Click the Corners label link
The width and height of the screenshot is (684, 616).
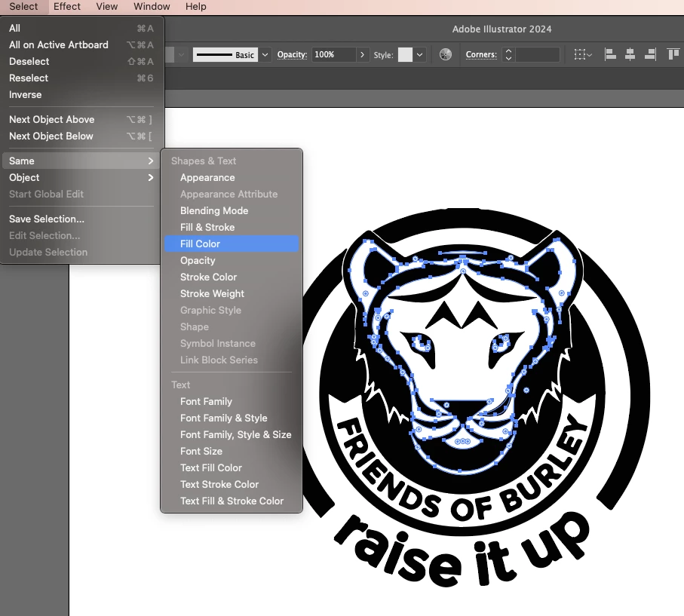[x=481, y=55]
